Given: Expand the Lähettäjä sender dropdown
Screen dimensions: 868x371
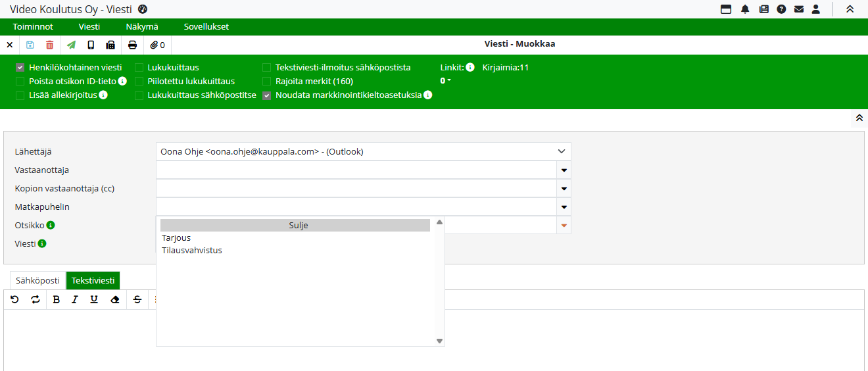Looking at the screenshot, I should pos(562,151).
